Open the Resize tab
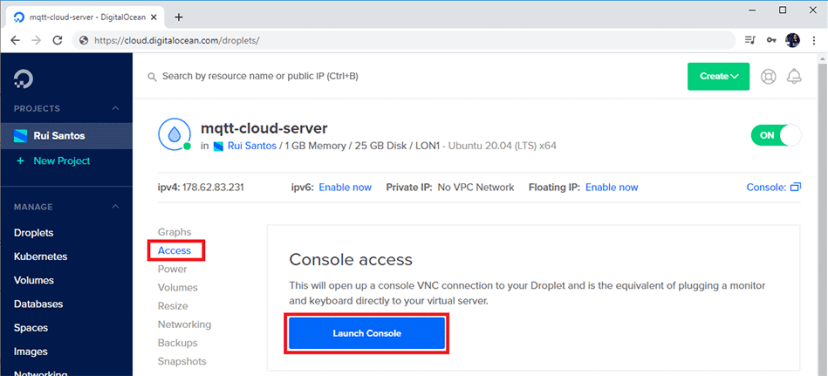Viewport: 828px width, 376px height. [x=173, y=306]
